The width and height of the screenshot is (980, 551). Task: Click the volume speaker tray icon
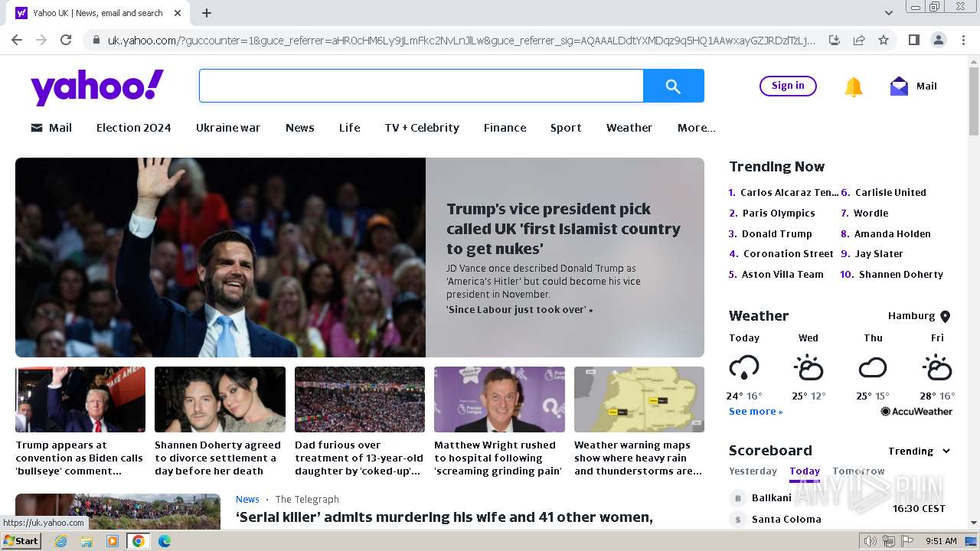(870, 541)
